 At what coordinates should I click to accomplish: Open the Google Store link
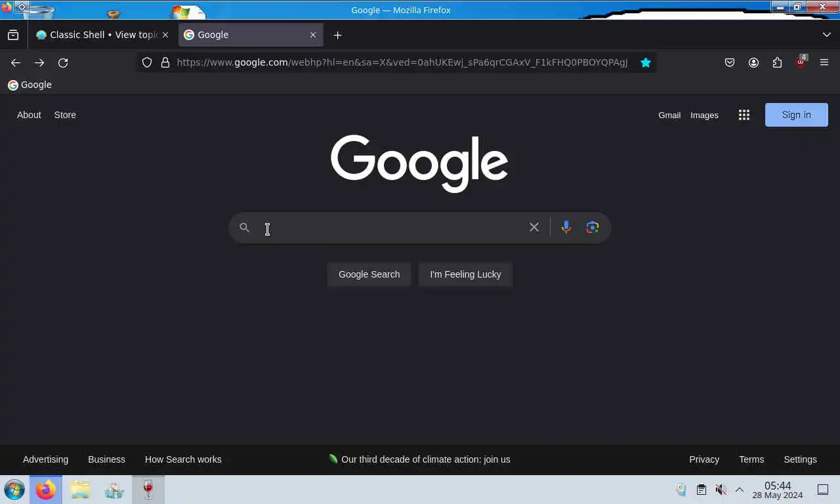[65, 115]
